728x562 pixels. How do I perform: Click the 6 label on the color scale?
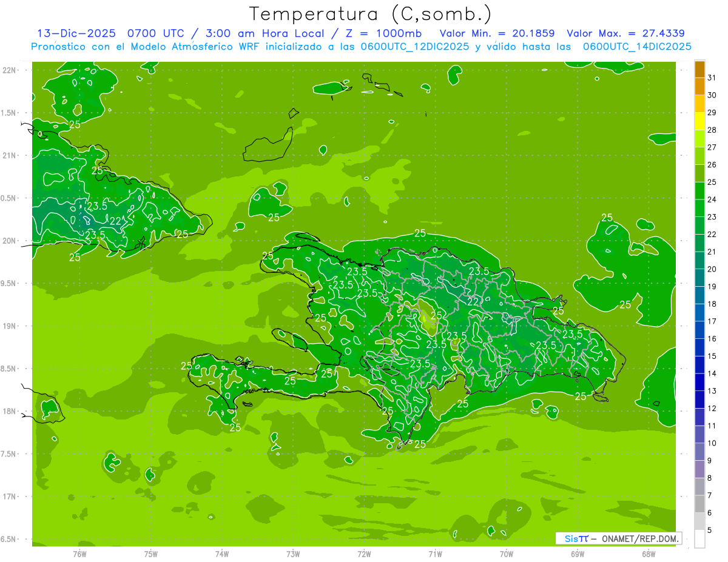point(709,513)
